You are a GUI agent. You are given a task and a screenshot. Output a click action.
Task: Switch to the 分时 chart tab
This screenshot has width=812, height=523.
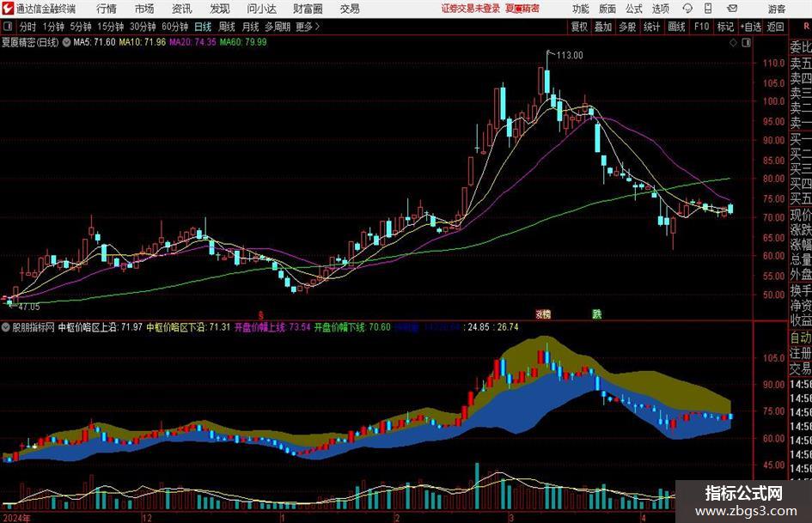28,27
